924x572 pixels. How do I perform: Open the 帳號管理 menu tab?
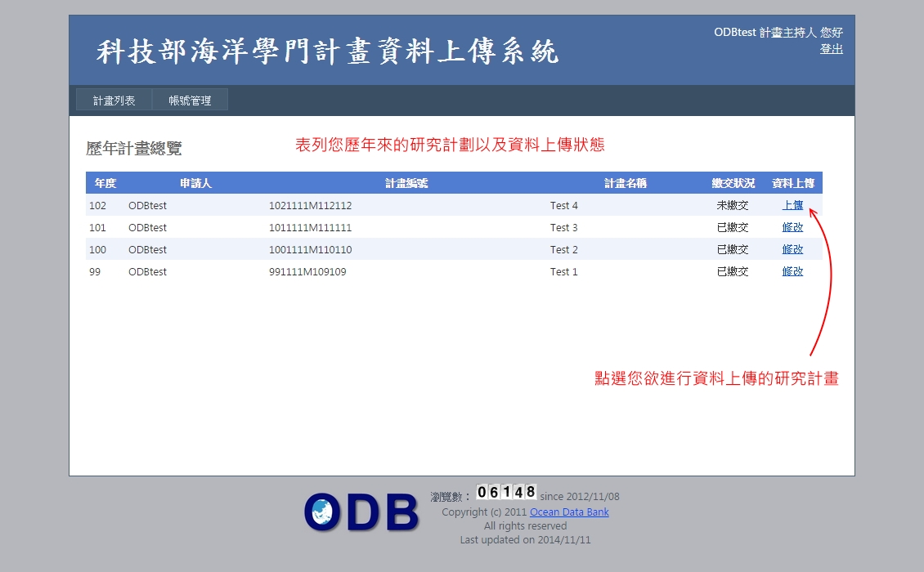click(x=190, y=101)
